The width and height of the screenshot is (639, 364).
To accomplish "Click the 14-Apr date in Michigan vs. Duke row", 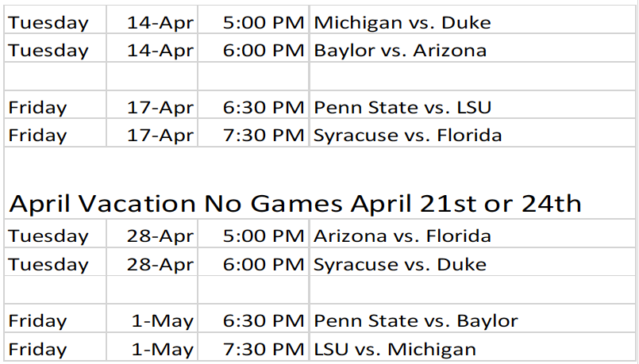I will (160, 22).
